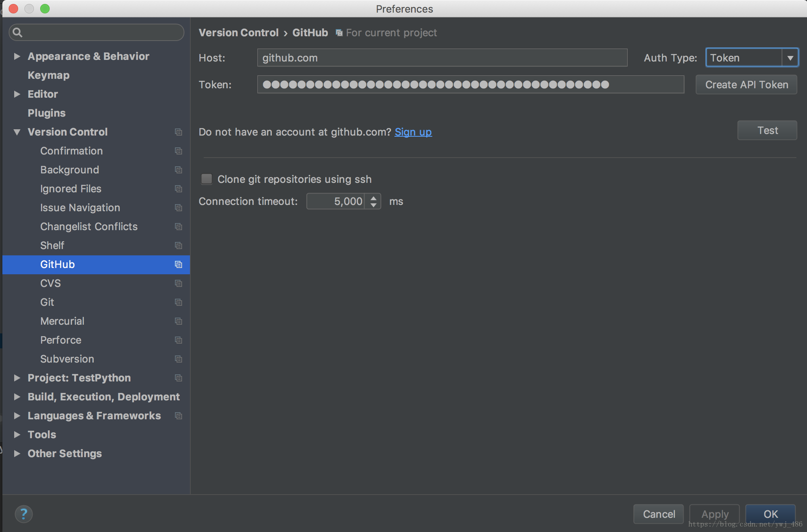Screen dimensions: 807x532
Task: Collapse the Version Control section
Action: (x=17, y=132)
